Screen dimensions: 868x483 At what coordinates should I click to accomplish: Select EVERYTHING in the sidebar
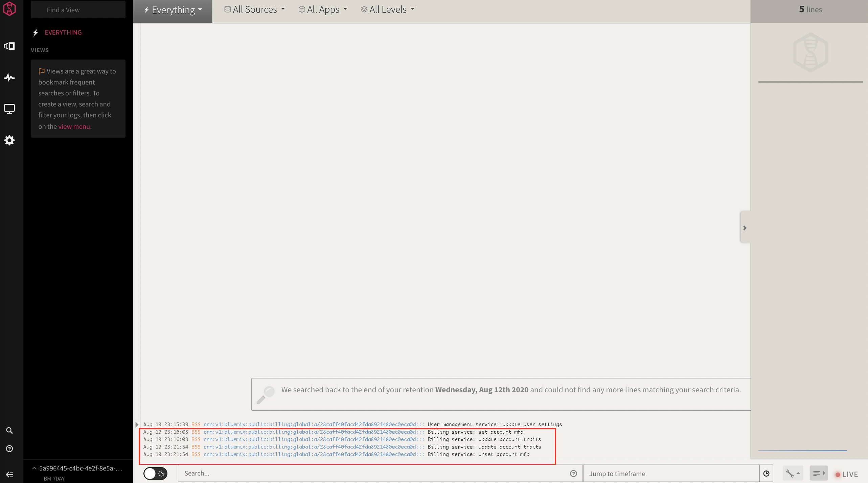coord(63,32)
